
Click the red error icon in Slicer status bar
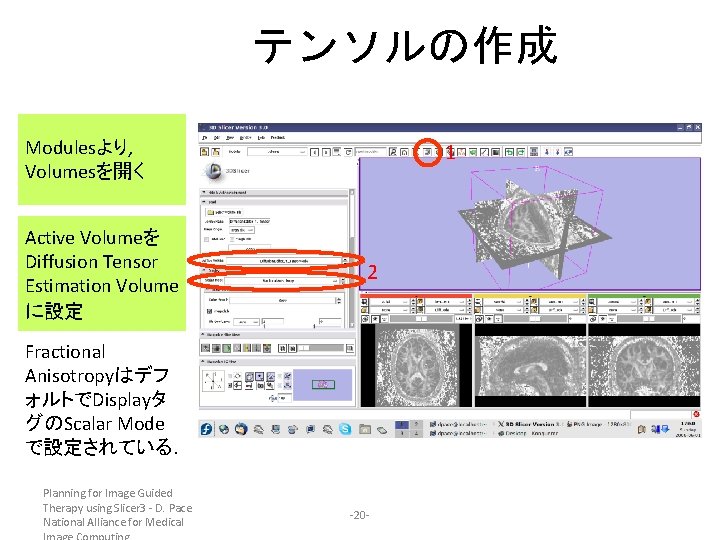tap(696, 414)
